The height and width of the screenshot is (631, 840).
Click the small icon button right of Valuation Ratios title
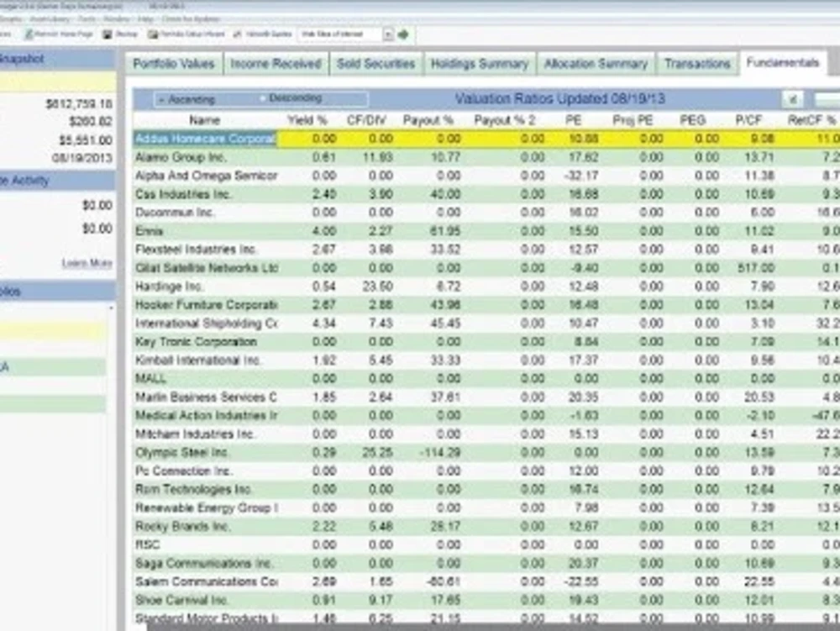coord(792,99)
